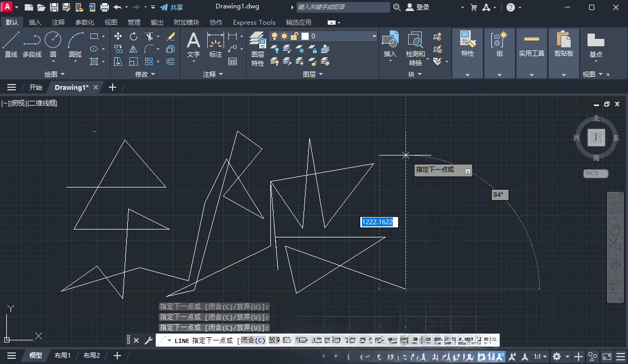This screenshot has height=364, width=628.
Task: Select the Mirror tool
Action: 134,49
